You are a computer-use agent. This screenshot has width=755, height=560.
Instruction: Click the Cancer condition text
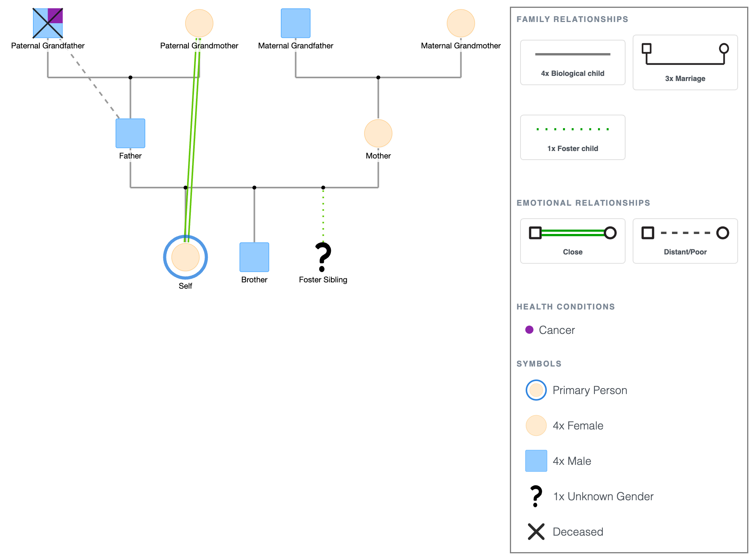(x=557, y=330)
